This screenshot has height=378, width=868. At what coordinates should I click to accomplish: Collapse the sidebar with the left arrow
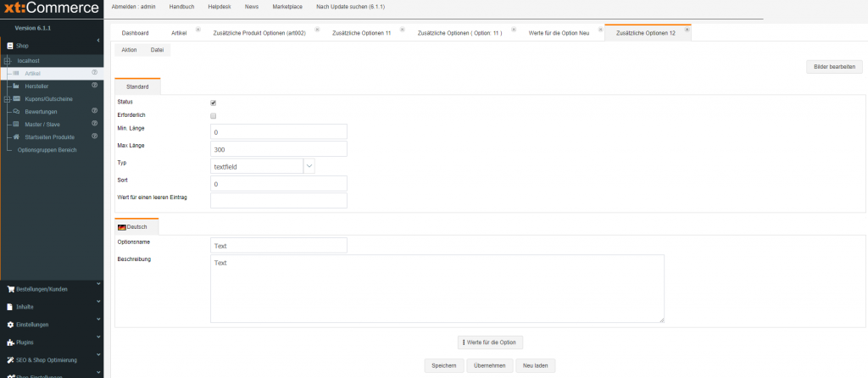click(x=98, y=40)
